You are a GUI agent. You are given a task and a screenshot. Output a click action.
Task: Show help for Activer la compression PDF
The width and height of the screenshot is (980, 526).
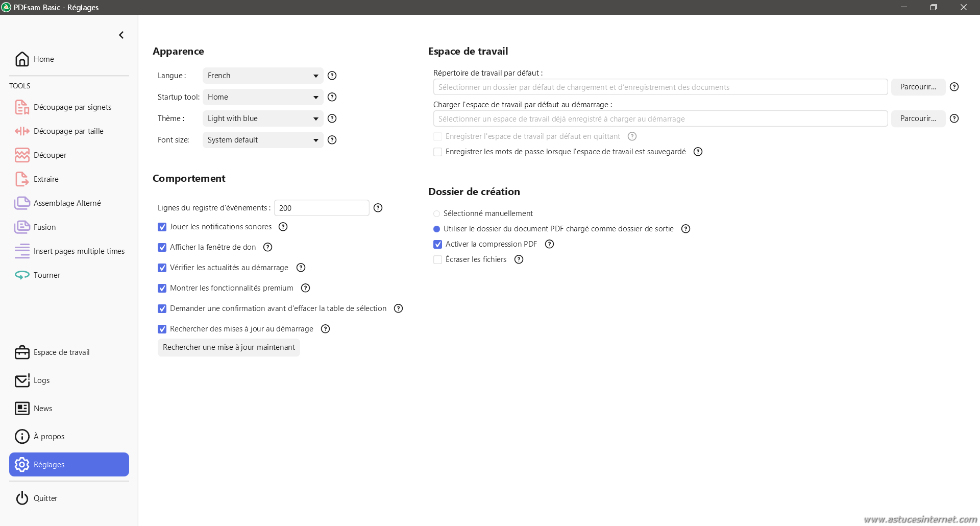[x=550, y=244]
